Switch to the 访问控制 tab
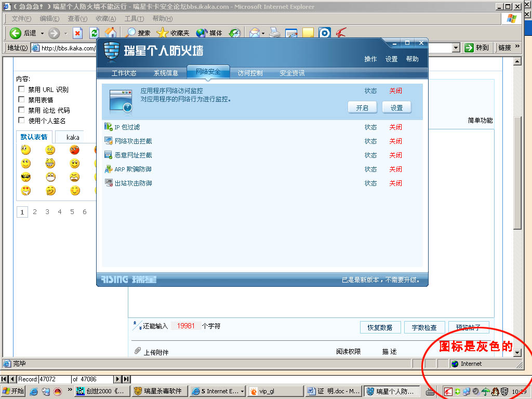This screenshot has height=399, width=532. point(250,73)
